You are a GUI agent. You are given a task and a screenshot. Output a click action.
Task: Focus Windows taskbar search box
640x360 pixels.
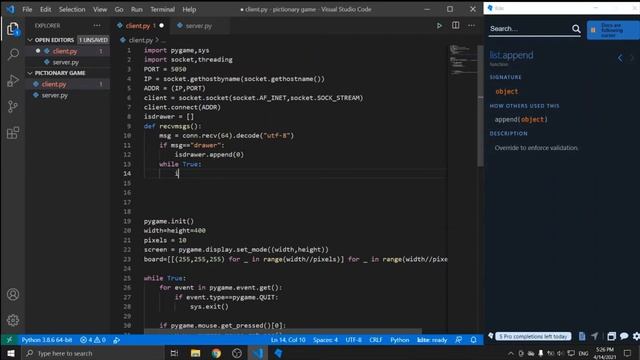(x=93, y=353)
